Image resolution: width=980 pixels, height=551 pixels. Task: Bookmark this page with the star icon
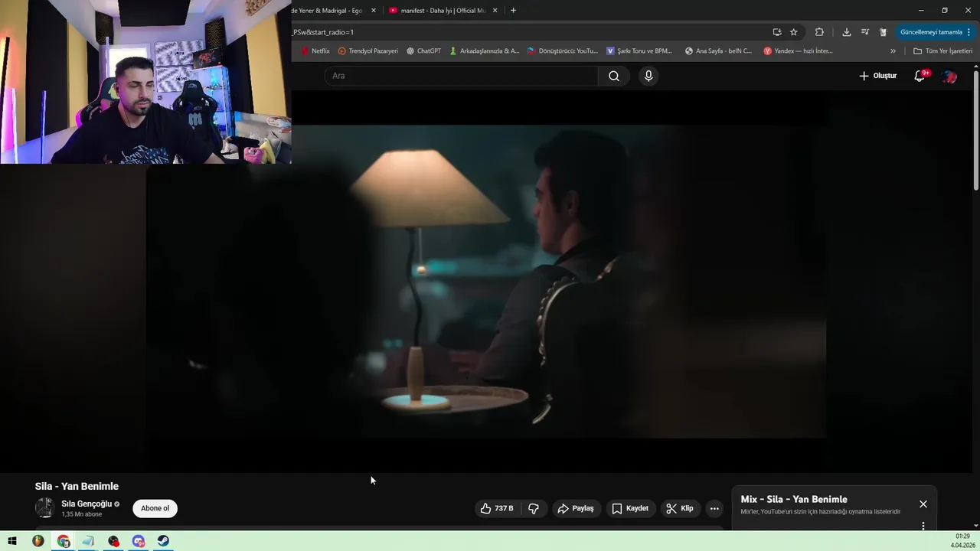point(794,32)
